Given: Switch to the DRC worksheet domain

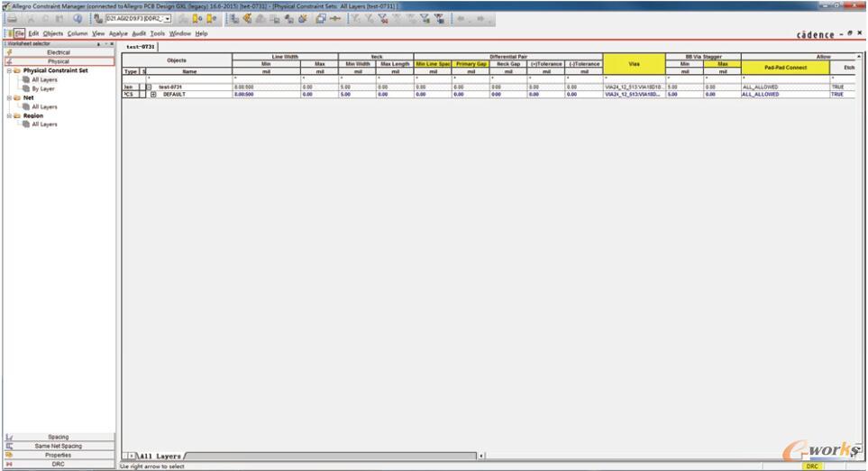Looking at the screenshot, I should click(x=59, y=464).
